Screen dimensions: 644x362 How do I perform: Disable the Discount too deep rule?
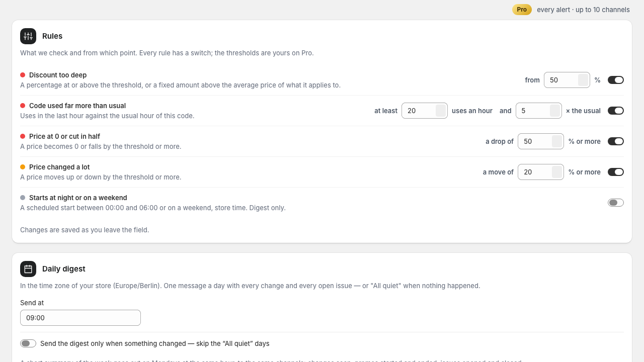click(616, 80)
